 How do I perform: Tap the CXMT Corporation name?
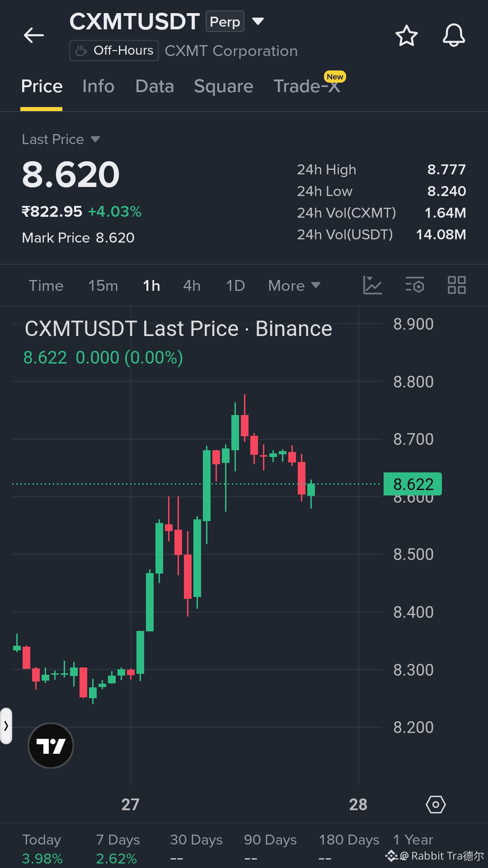point(231,51)
